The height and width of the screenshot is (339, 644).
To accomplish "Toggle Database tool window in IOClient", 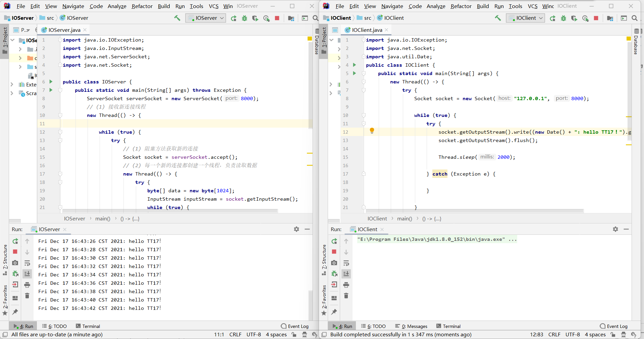I will click(636, 42).
